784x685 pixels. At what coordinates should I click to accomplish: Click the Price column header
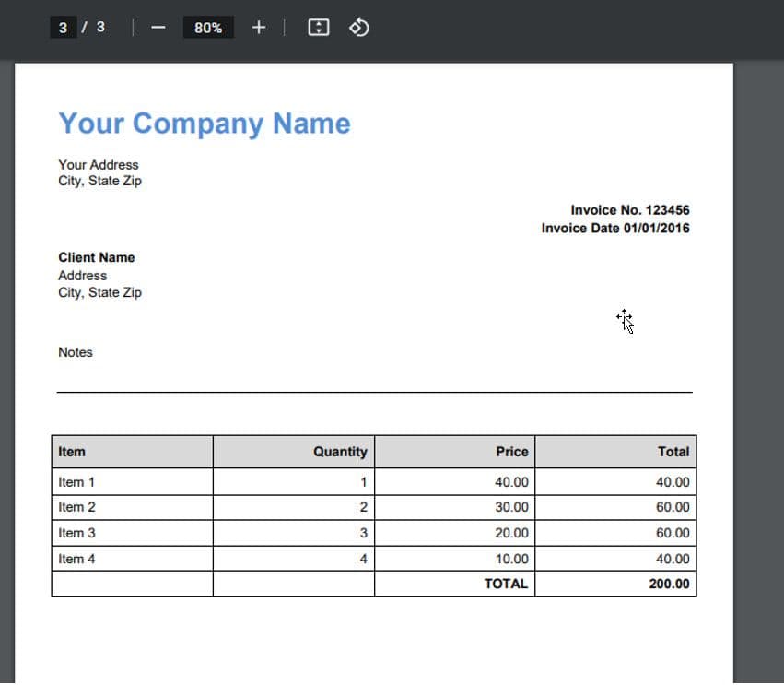[x=511, y=452]
